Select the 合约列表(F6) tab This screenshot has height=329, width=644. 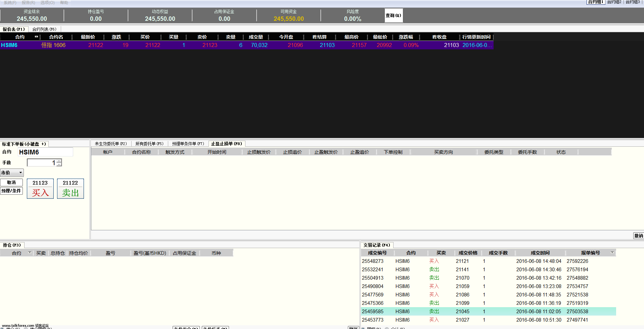tap(44, 29)
